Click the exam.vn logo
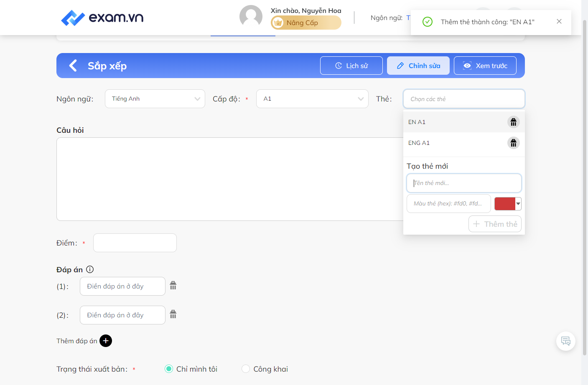588x385 pixels. [102, 18]
